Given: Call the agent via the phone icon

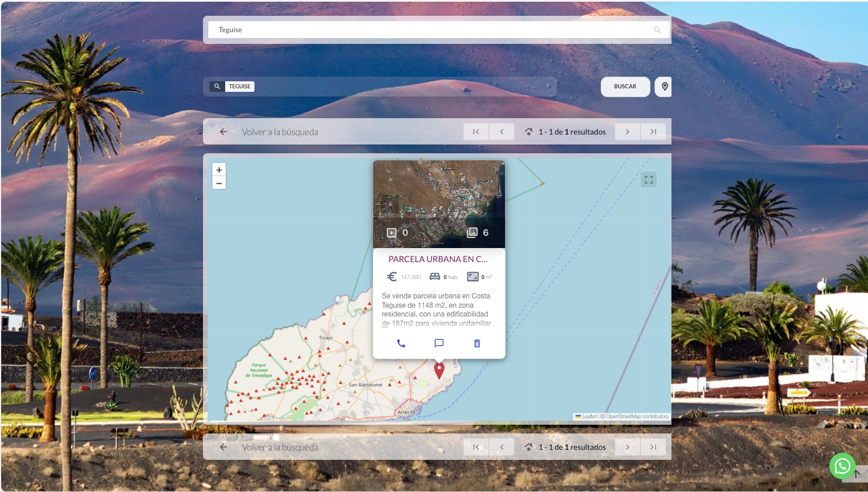Looking at the screenshot, I should 401,343.
